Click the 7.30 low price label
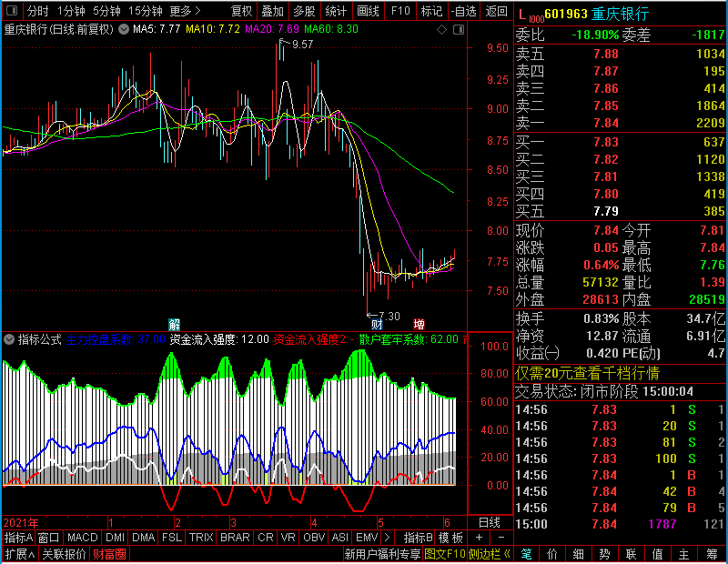This screenshot has width=728, height=564. click(x=389, y=317)
